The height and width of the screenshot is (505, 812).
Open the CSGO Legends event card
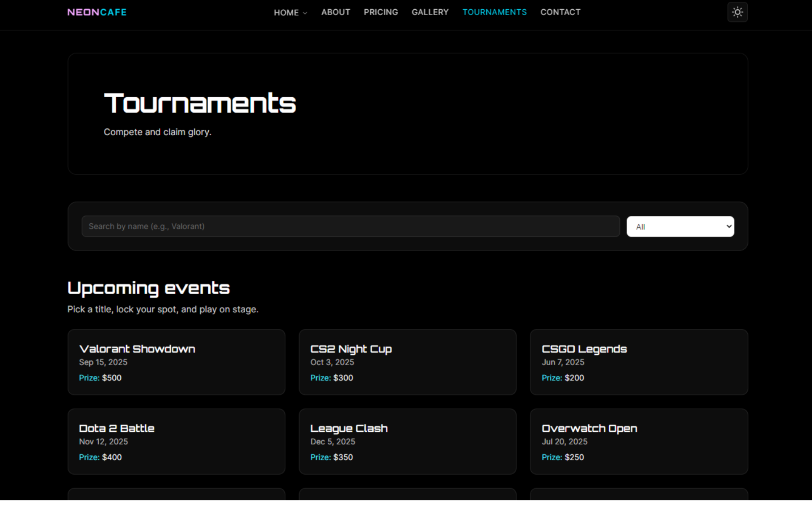tap(638, 362)
